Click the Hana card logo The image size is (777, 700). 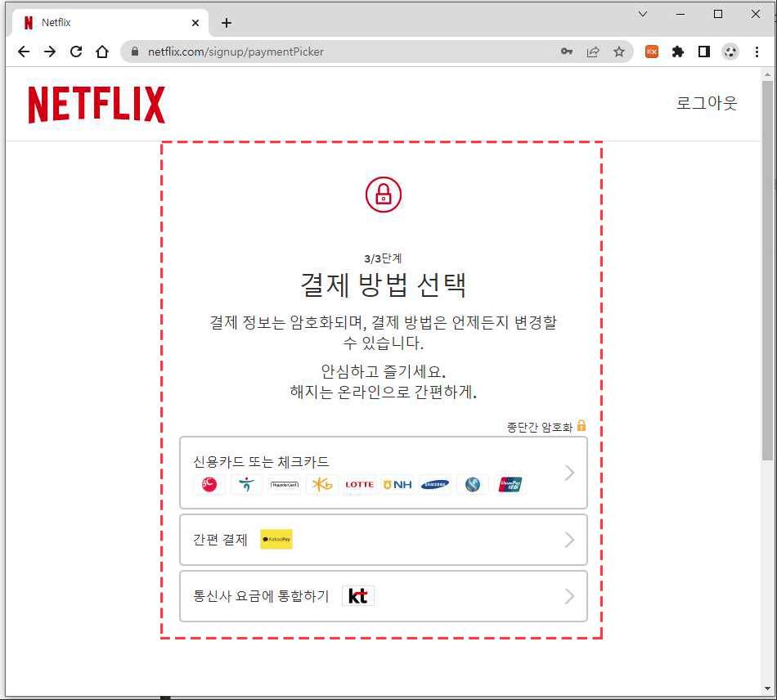pos(246,484)
